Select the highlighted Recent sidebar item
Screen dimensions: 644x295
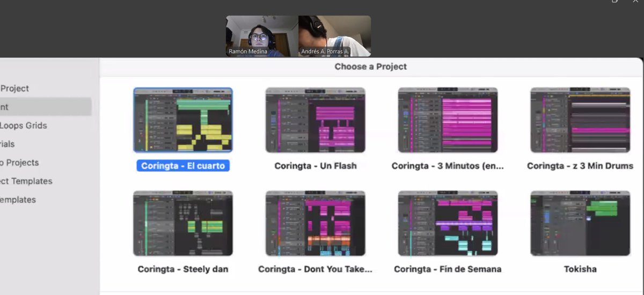(46, 107)
